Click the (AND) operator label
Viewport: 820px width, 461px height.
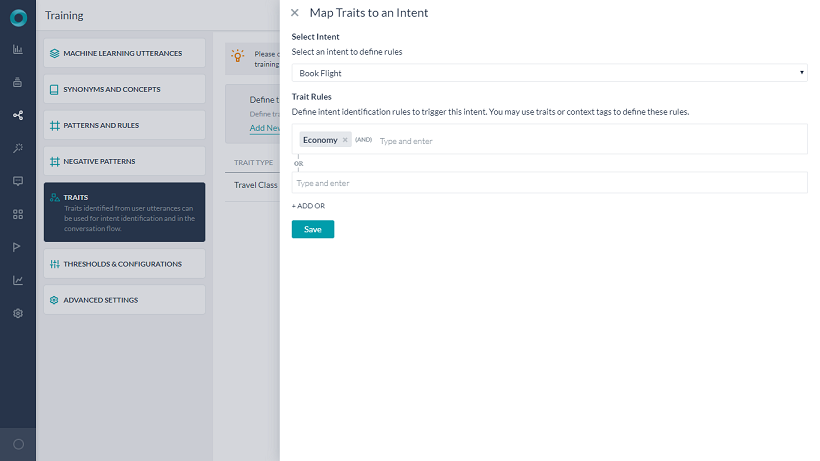[363, 140]
